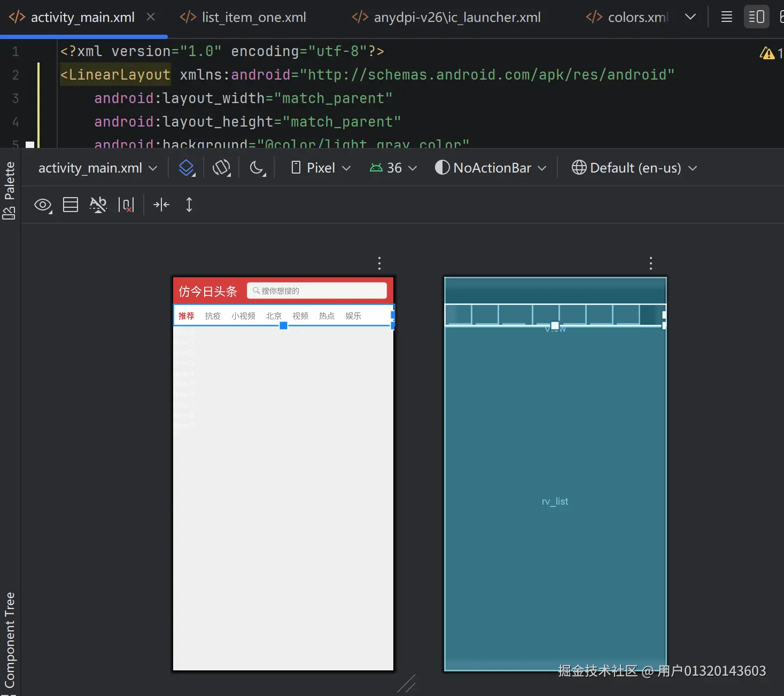Open the API level 36 dropdown
The width and height of the screenshot is (784, 696).
(393, 168)
